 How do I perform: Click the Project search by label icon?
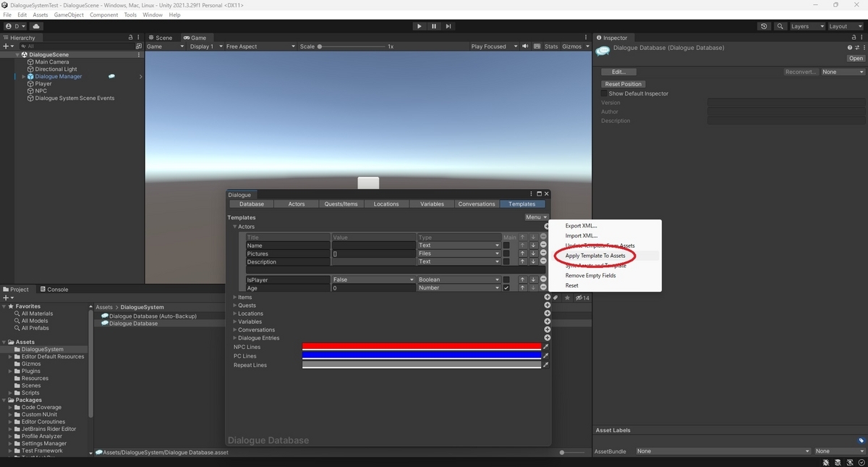point(556,298)
